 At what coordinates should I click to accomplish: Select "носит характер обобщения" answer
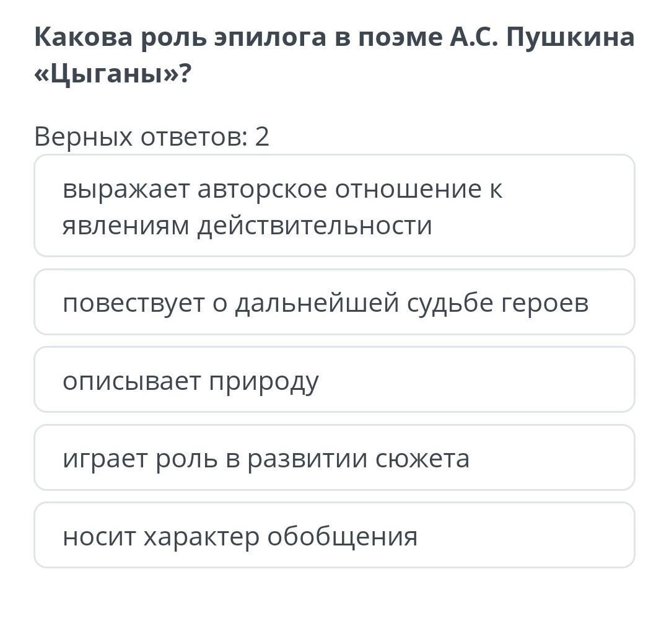click(334, 536)
